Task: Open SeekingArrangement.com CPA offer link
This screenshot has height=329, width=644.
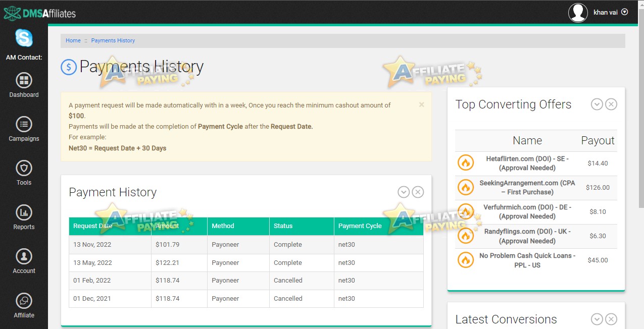Action: pos(527,187)
